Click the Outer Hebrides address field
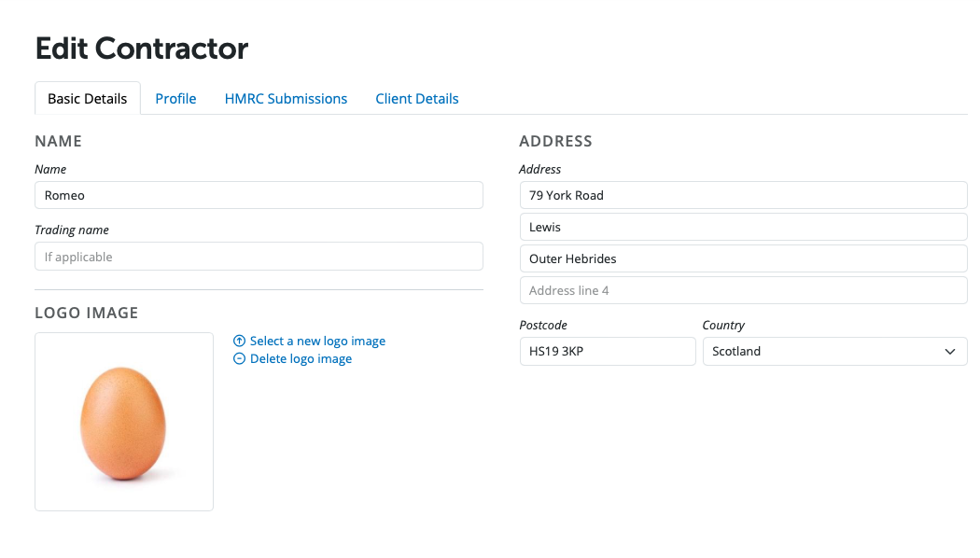Screen dimensions: 980x558 coord(743,258)
